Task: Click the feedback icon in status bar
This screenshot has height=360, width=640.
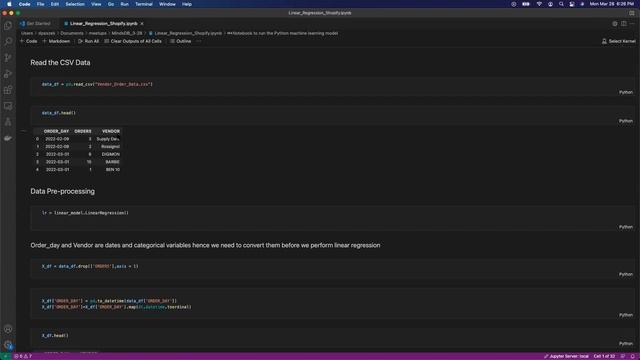Action: [x=623, y=356]
